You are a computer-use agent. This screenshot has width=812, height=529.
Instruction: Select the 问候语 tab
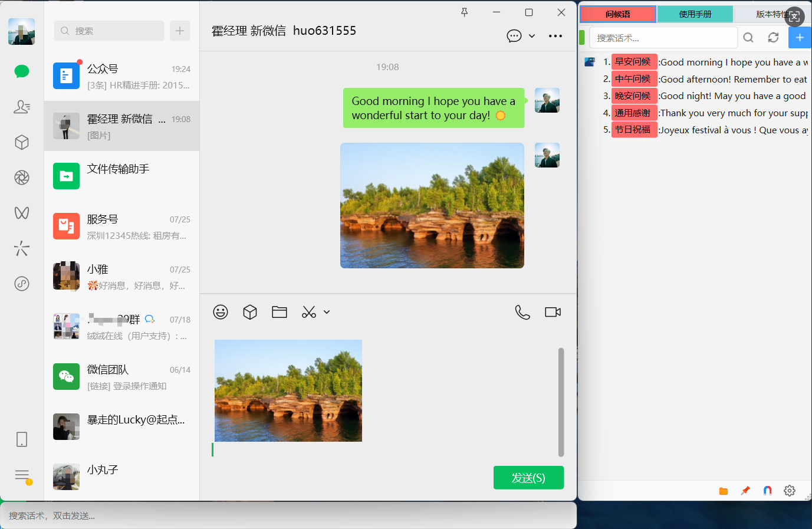click(617, 14)
